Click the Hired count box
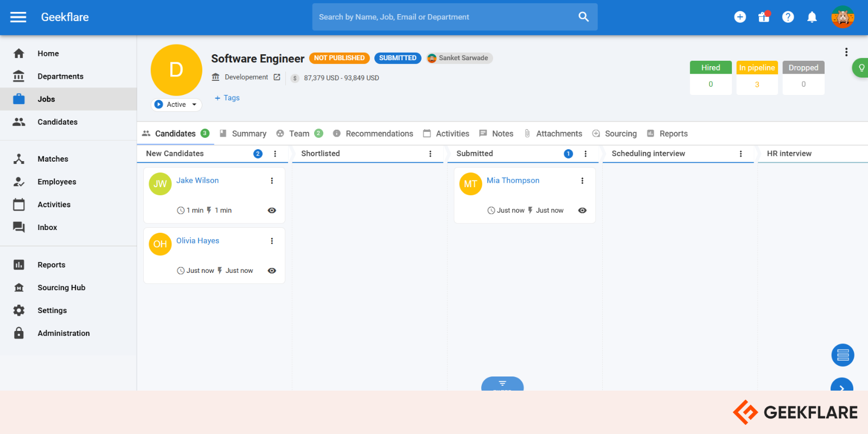 point(711,78)
